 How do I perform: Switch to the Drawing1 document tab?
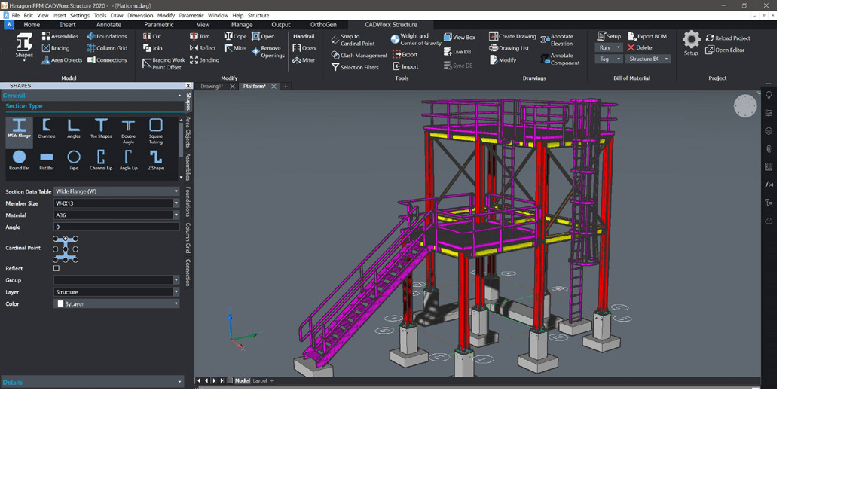click(212, 87)
